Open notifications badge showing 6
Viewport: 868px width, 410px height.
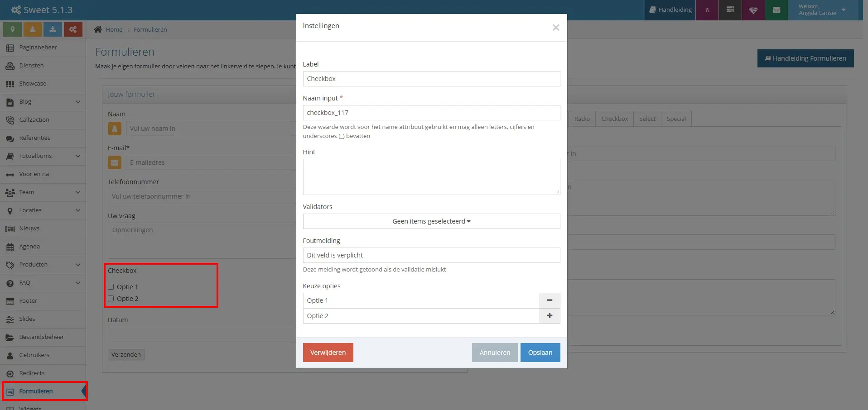tap(707, 10)
